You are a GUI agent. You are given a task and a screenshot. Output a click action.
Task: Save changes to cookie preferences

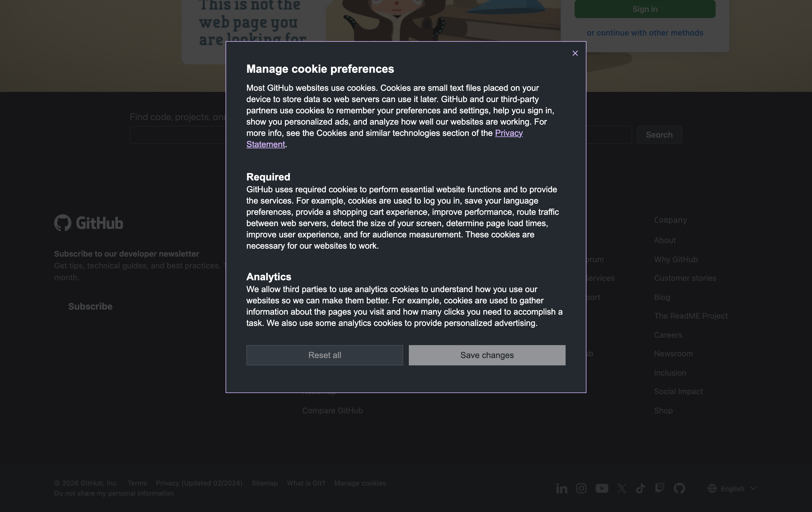(x=487, y=355)
